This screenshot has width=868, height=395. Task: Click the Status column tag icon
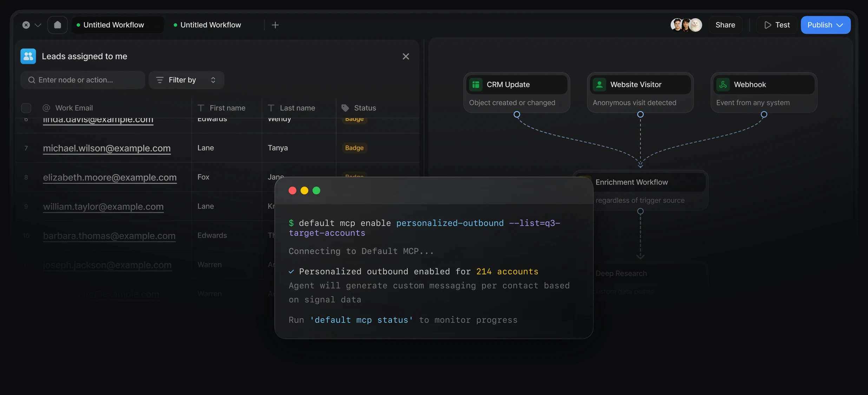[345, 108]
